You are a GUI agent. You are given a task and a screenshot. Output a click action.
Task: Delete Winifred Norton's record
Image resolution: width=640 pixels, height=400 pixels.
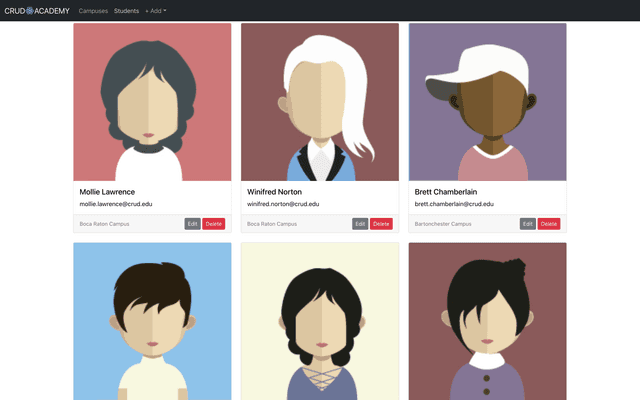click(381, 224)
